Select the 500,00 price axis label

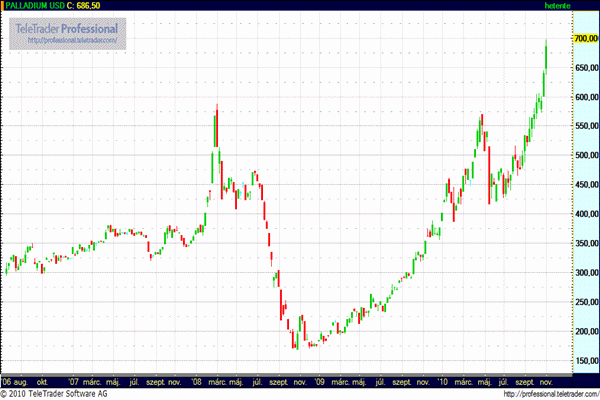click(x=585, y=156)
